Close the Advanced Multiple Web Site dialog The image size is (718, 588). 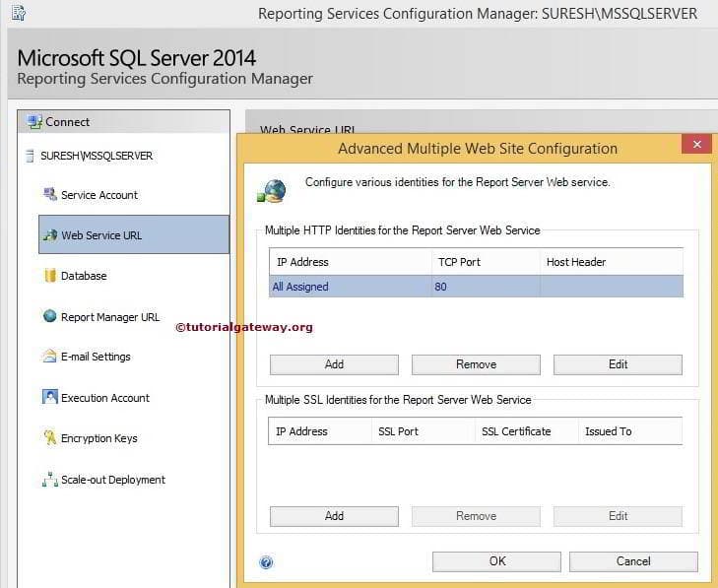pyautogui.click(x=696, y=144)
